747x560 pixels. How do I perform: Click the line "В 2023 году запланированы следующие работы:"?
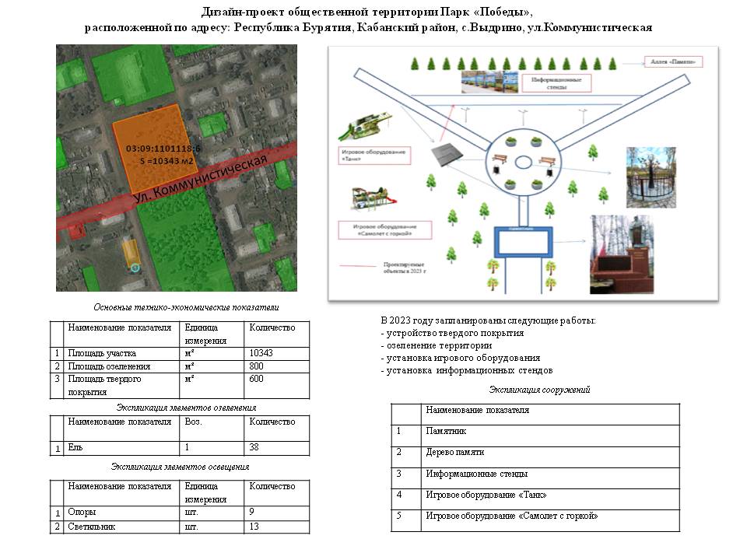click(489, 320)
